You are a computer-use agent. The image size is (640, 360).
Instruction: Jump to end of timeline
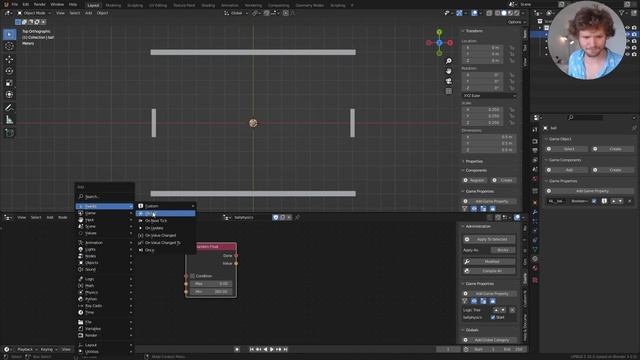tap(285, 349)
